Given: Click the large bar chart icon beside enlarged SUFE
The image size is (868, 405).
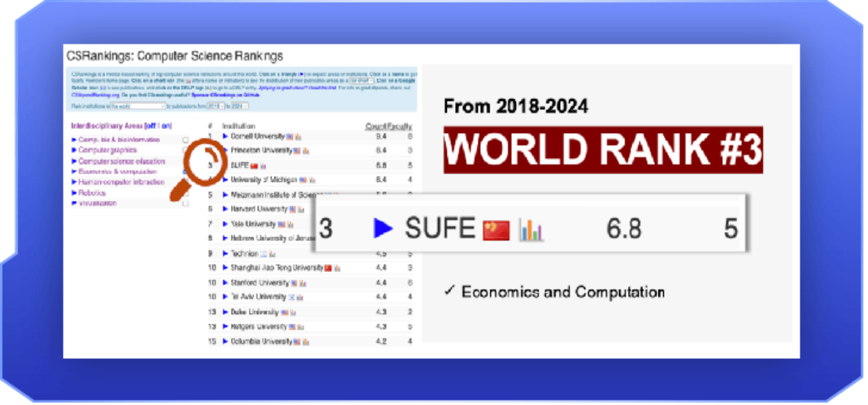Looking at the screenshot, I should pos(531,230).
